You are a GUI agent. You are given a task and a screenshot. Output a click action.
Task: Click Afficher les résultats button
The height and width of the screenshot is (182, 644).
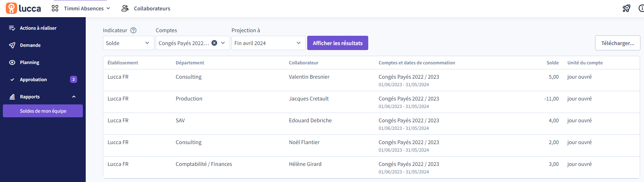click(338, 43)
